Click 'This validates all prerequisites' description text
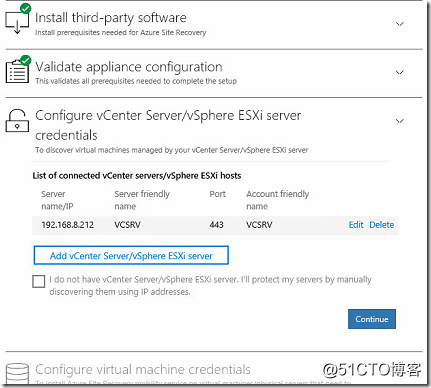This screenshot has width=431, height=388. point(136,81)
